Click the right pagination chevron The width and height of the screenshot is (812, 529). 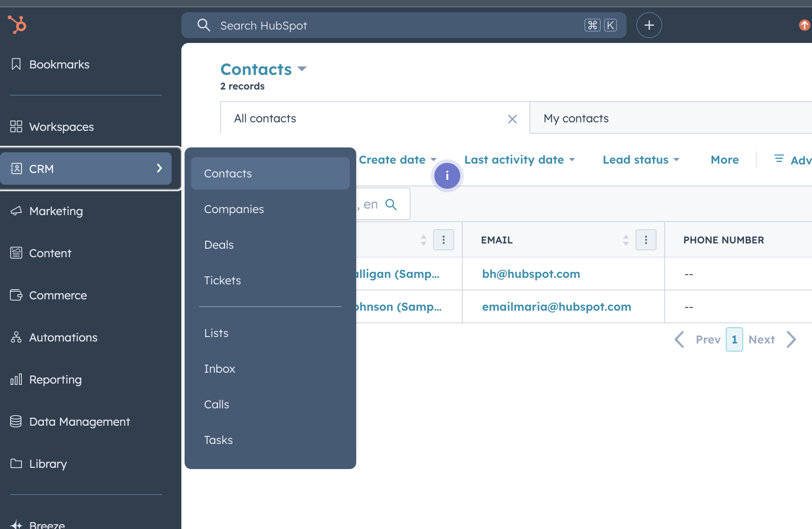[x=791, y=339]
